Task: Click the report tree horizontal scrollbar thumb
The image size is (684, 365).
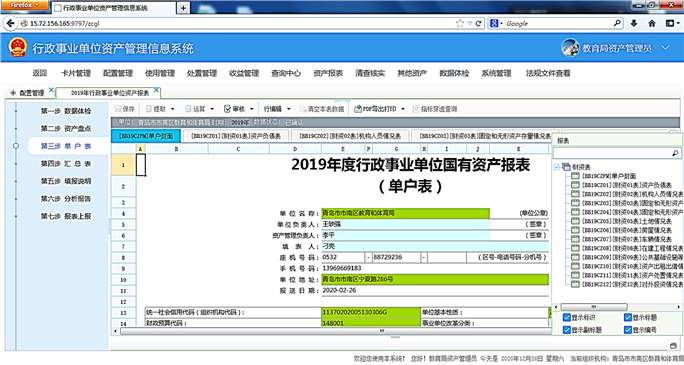Action: [x=594, y=307]
